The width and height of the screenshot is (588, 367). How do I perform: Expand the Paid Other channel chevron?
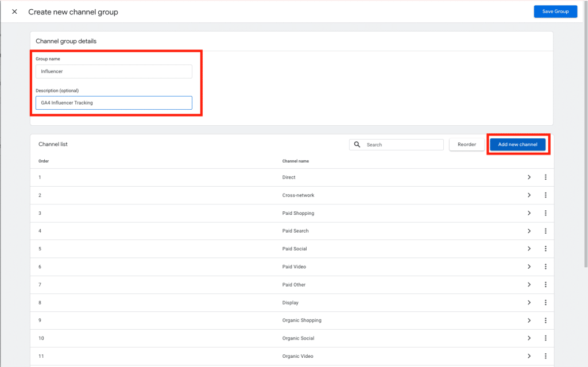tap(529, 285)
